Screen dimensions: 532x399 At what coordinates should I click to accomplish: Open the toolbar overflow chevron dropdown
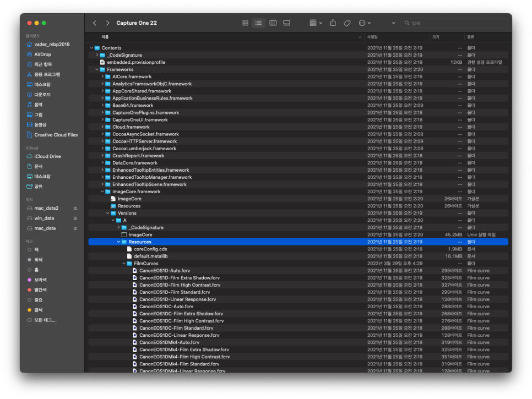pos(394,23)
